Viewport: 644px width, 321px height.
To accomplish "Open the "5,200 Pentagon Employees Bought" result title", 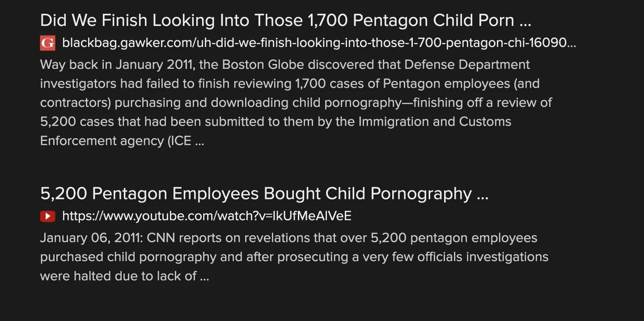I will pos(255,194).
